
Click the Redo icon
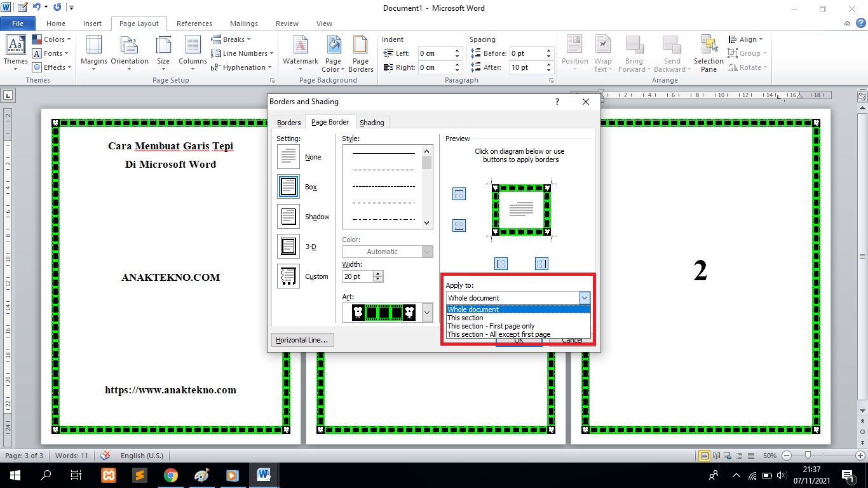tap(57, 8)
